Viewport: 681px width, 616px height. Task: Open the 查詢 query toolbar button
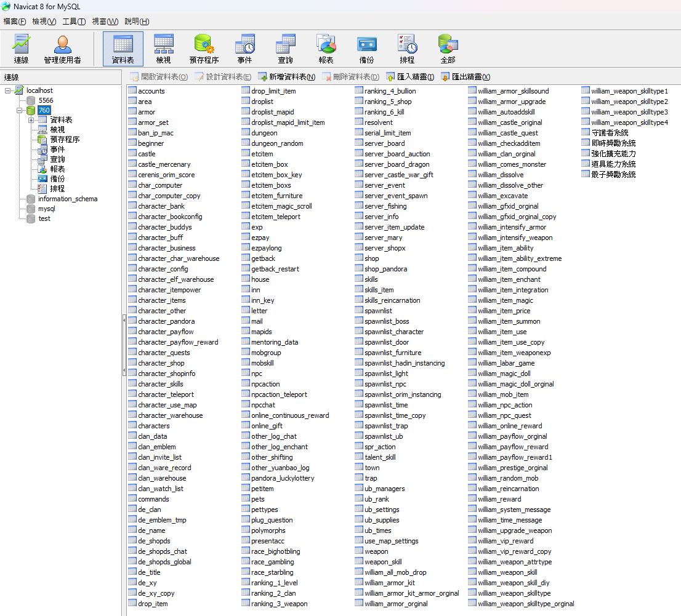tap(285, 49)
